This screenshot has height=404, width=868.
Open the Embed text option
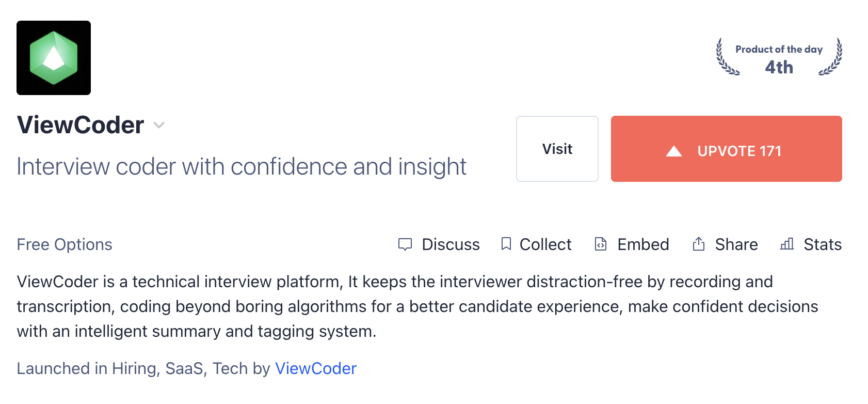643,244
